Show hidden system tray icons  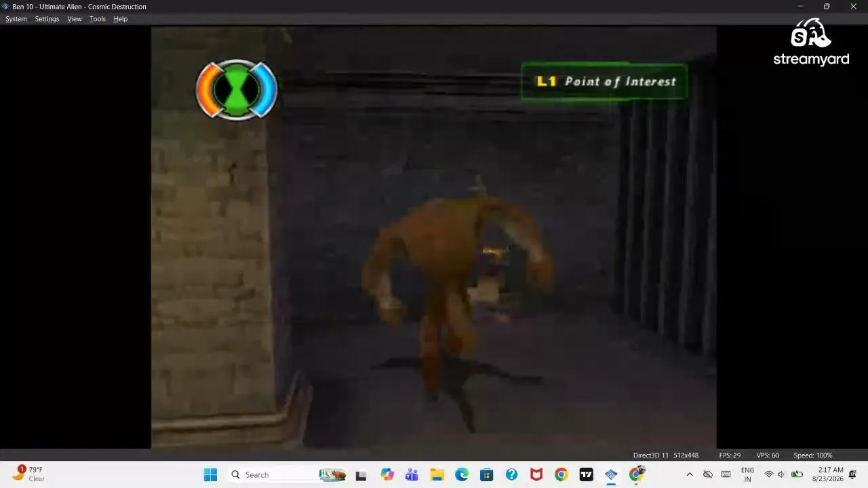690,475
